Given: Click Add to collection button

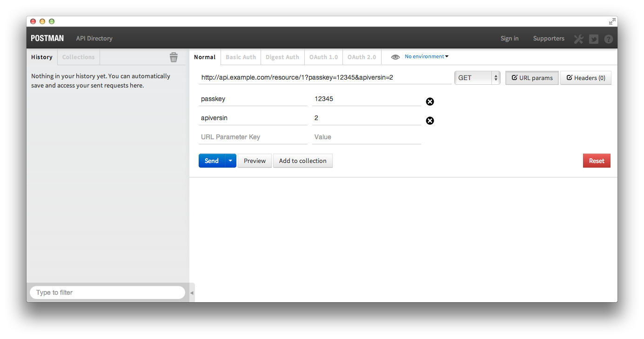Looking at the screenshot, I should [x=303, y=161].
